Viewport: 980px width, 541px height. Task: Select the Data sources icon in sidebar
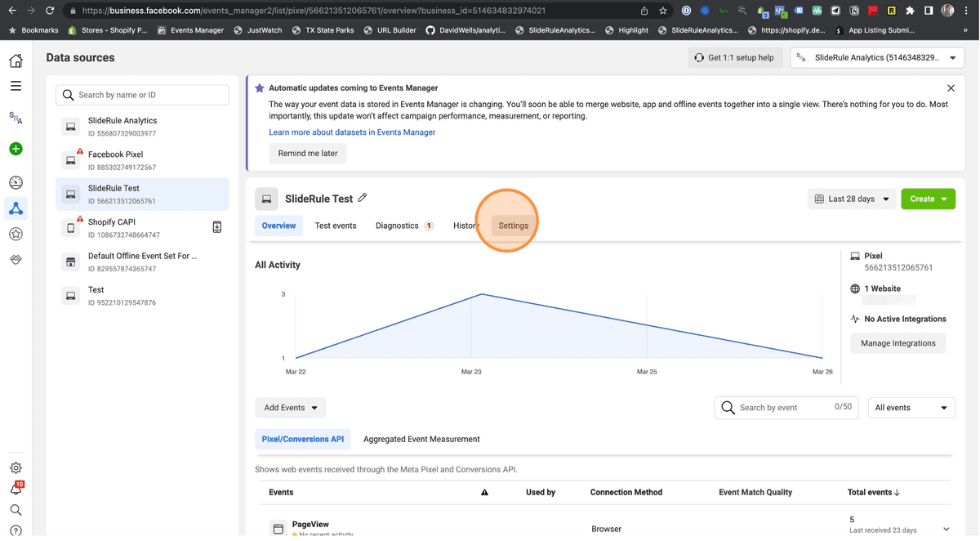point(16,208)
